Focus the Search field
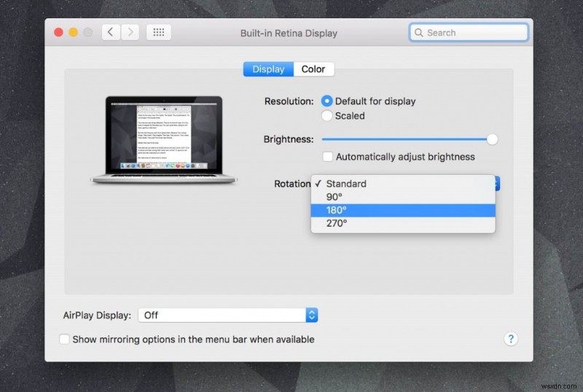This screenshot has height=392, width=583. (469, 33)
